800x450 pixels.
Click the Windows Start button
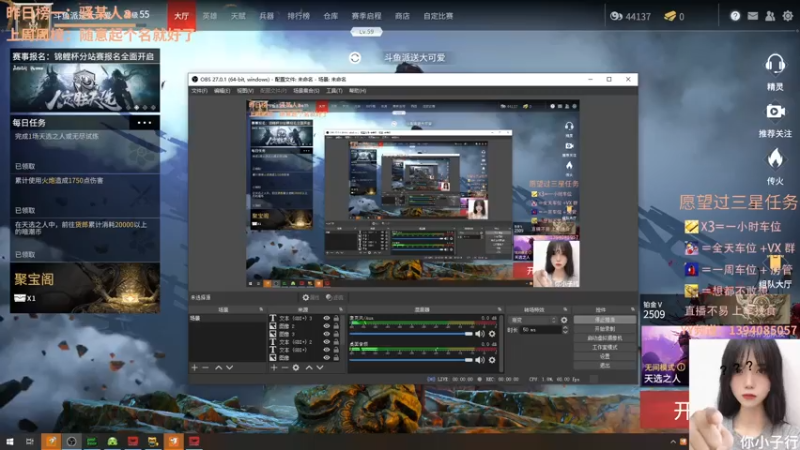point(9,441)
